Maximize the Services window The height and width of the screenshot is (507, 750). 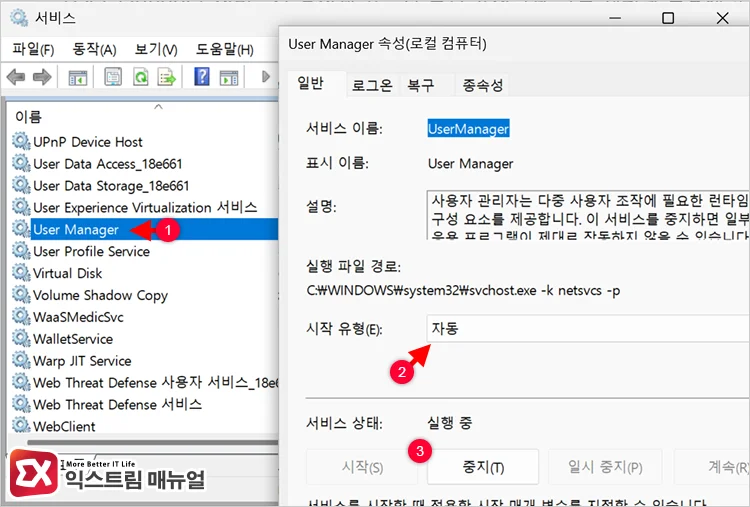pyautogui.click(x=668, y=18)
